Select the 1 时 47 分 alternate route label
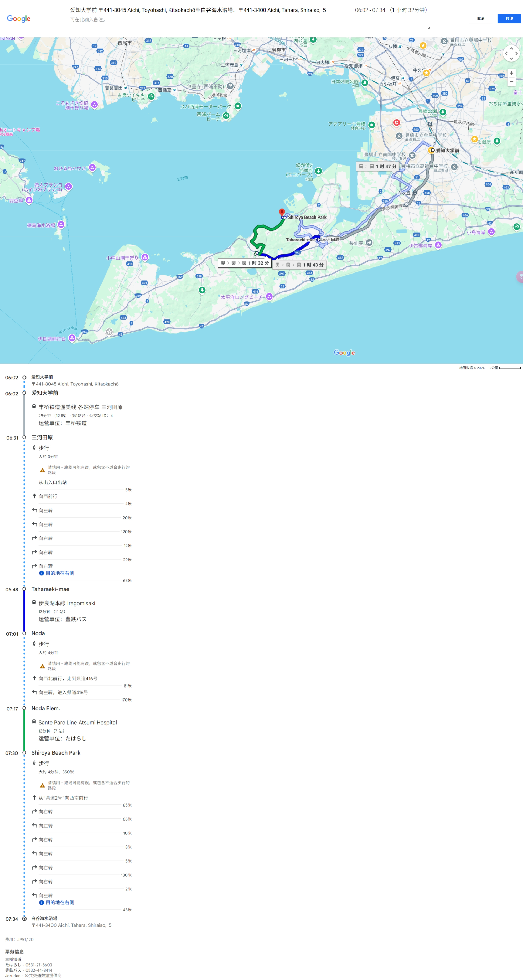 (x=377, y=166)
